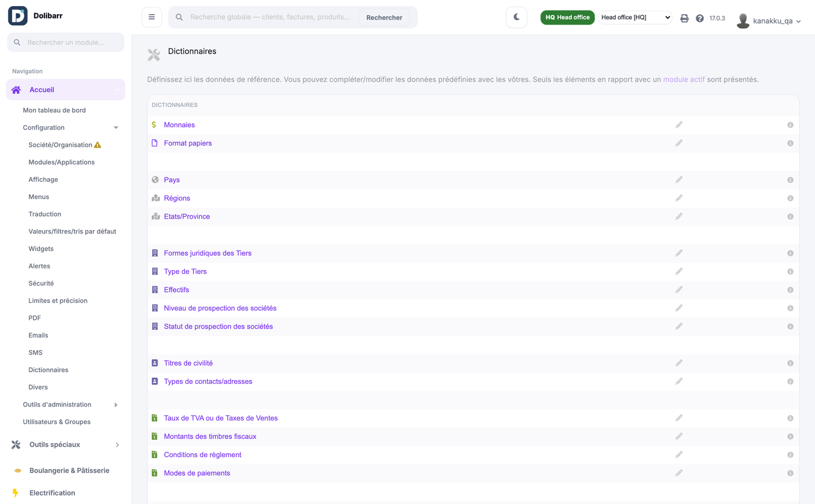Viewport: 815px width, 504px height.
Task: Collapse the Accueil section chevron
Action: [117, 90]
